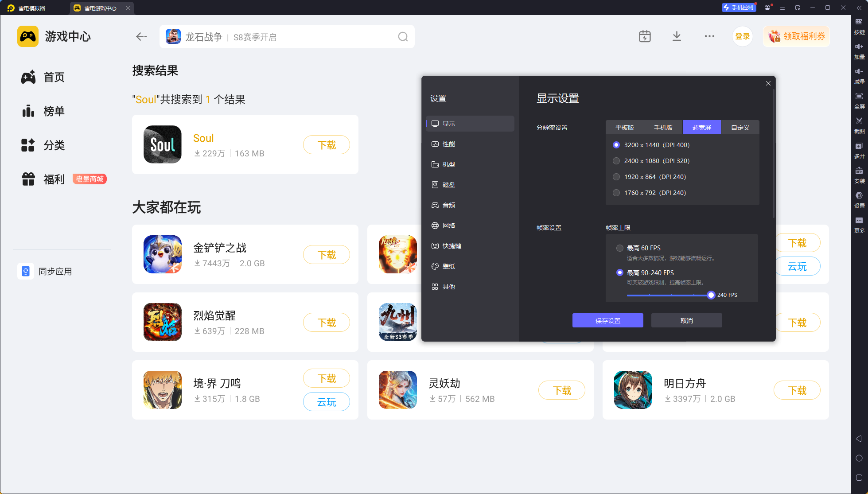Choose the 最高 60 FPS option
Viewport: 868px width, 494px height.
click(620, 248)
